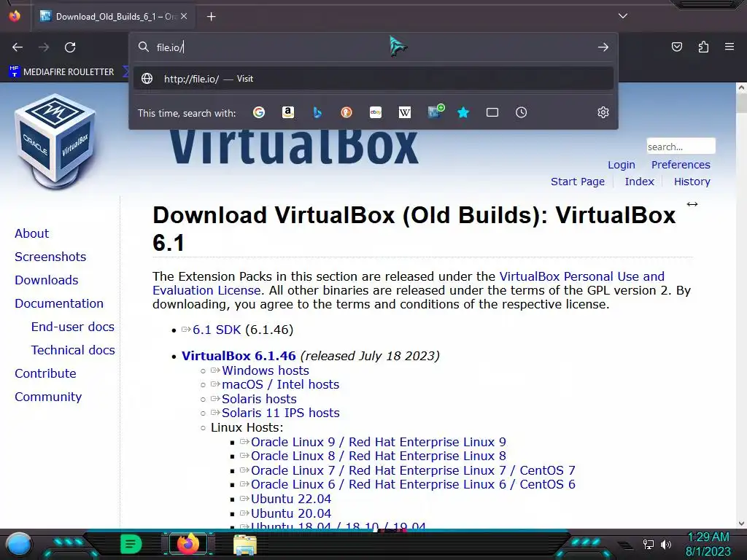The image size is (747, 560).
Task: Search bookmarks with the star icon
Action: click(x=463, y=112)
